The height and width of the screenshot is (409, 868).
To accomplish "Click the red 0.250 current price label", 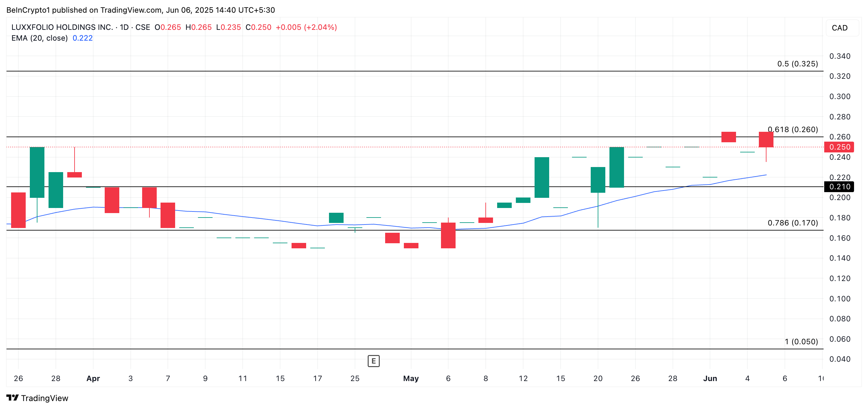I will click(x=839, y=147).
